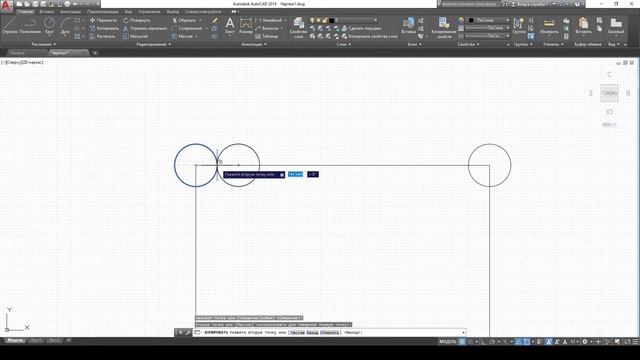
Task: Click the erase pencil icon in Редактирование
Action: pyautogui.click(x=215, y=20)
